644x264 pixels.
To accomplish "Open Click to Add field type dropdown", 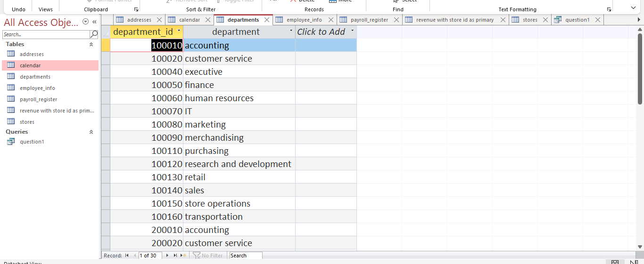I will click(352, 31).
